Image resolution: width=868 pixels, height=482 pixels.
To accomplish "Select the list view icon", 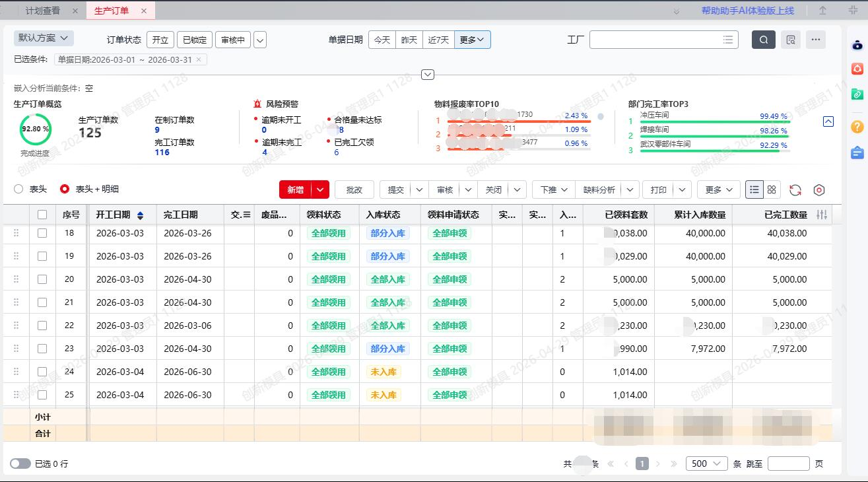I will click(x=754, y=190).
